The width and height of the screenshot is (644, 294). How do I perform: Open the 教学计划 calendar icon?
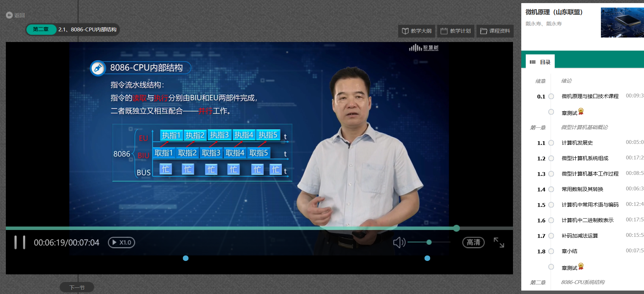click(x=444, y=31)
